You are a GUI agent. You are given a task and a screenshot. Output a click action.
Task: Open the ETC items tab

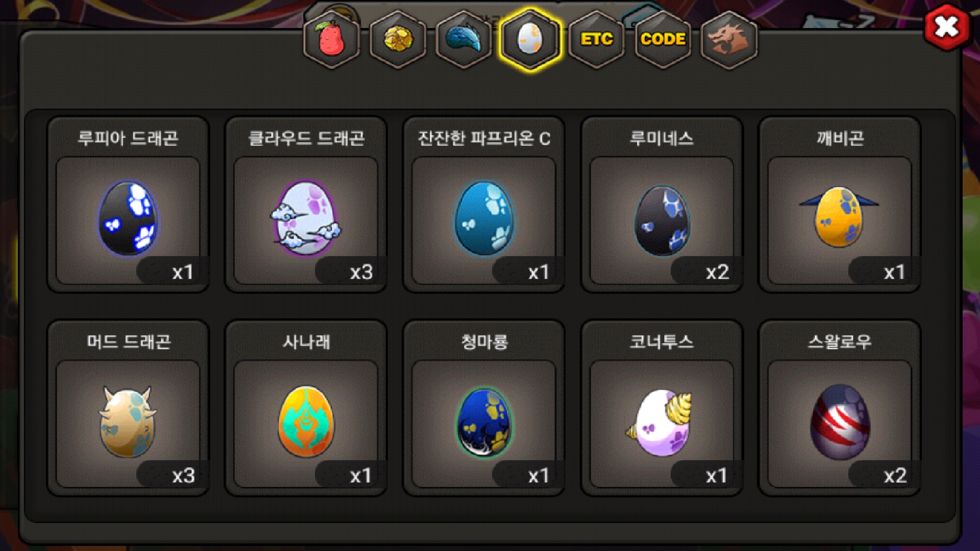pos(597,39)
